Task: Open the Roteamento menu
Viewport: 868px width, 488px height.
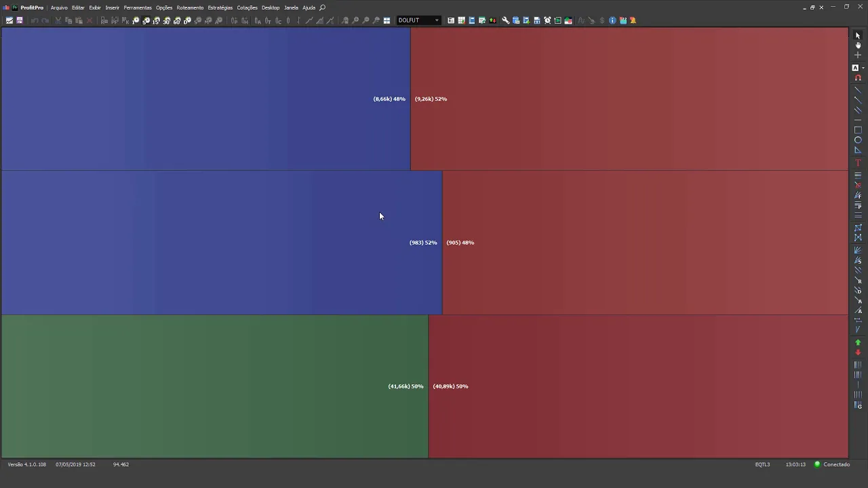Action: point(190,7)
